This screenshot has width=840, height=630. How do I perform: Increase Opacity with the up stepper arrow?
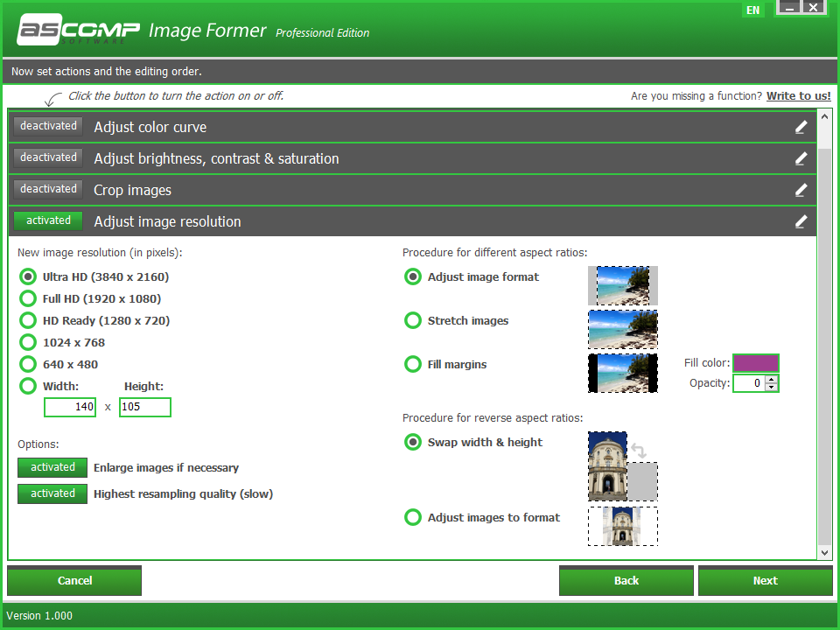point(771,380)
